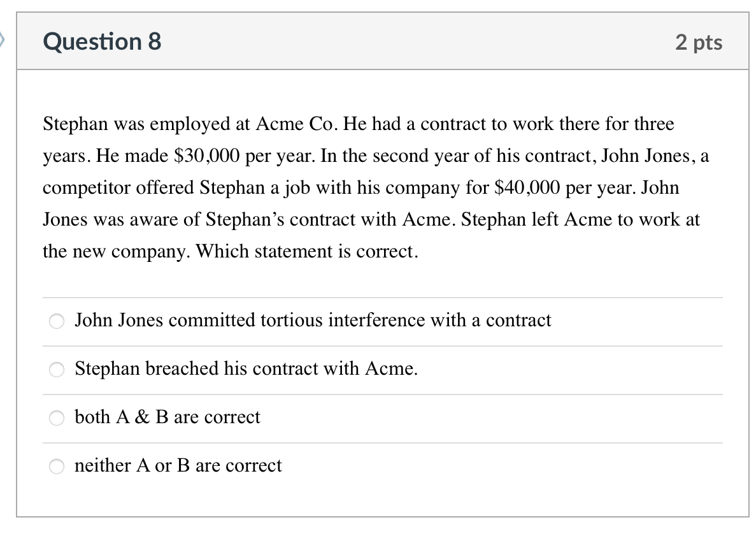
Task: Click the answer text 'both A & B are correct'
Action: coord(168,417)
